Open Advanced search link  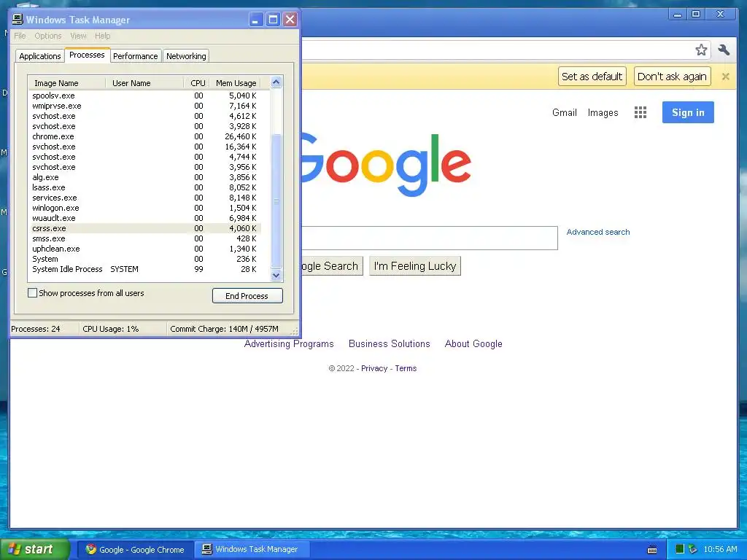click(x=598, y=232)
